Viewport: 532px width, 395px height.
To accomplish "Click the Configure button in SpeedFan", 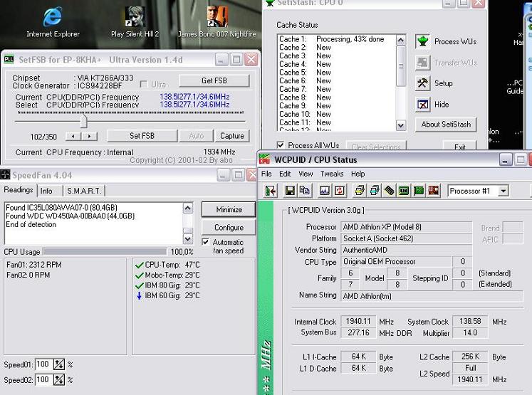I will pyautogui.click(x=229, y=228).
